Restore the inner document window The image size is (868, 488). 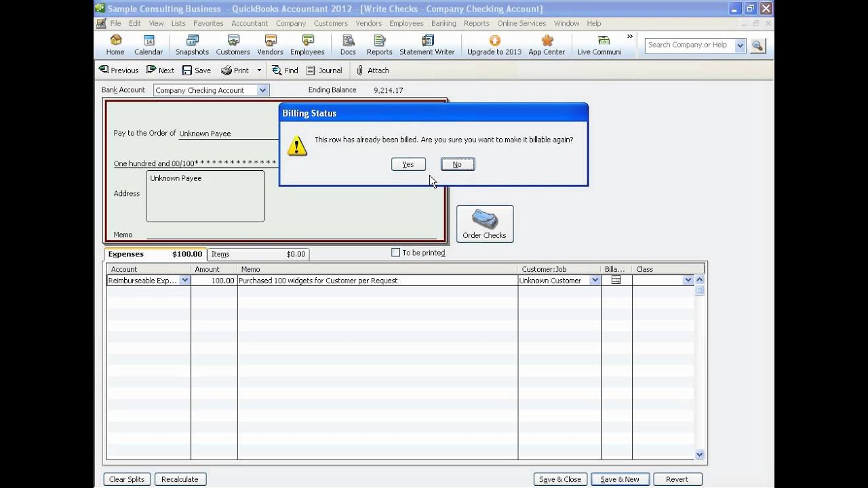[x=755, y=23]
